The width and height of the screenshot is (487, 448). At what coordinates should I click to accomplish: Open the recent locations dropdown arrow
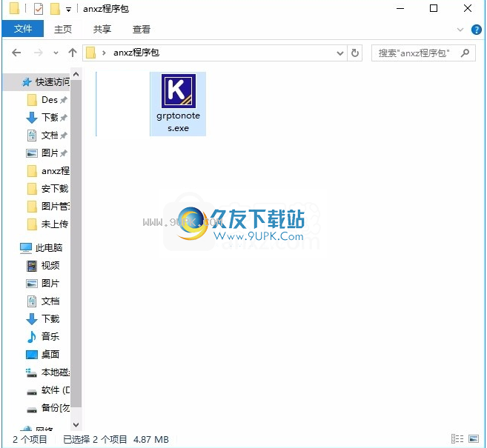pos(56,53)
